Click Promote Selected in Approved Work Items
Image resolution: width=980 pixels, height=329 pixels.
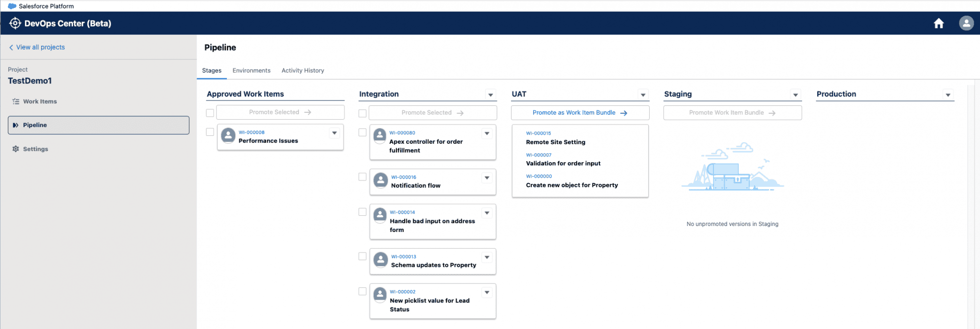click(280, 112)
